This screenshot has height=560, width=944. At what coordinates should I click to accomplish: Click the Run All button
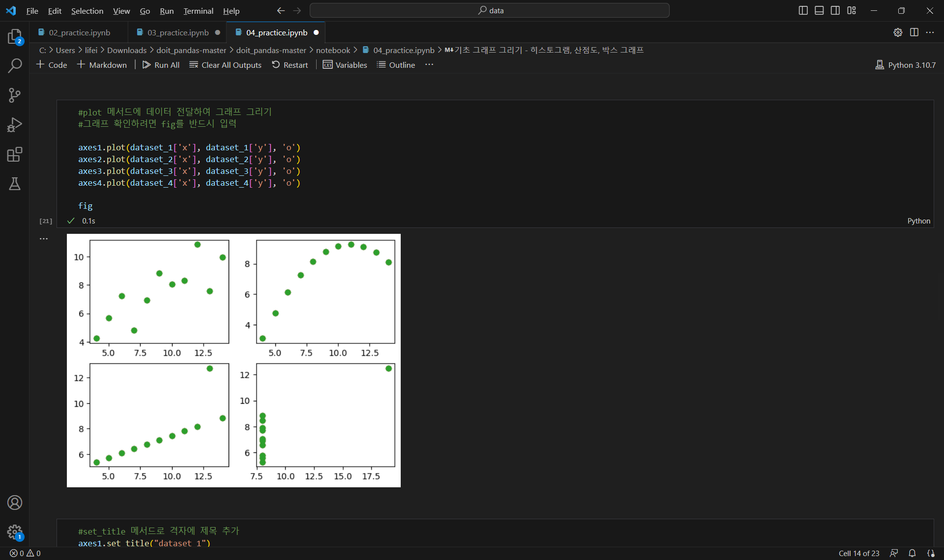point(161,65)
